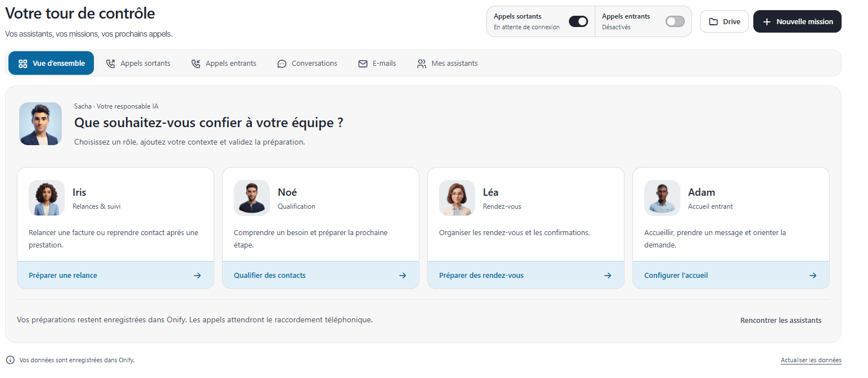
Task: Open the E-mails tab
Action: (x=377, y=64)
